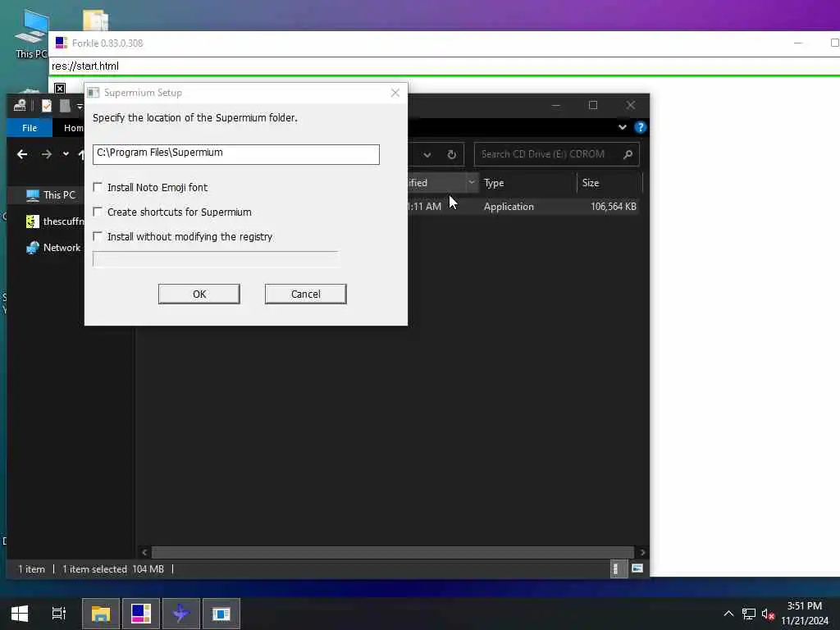Select This PC desktop icon
The image size is (840, 630).
pyautogui.click(x=30, y=34)
